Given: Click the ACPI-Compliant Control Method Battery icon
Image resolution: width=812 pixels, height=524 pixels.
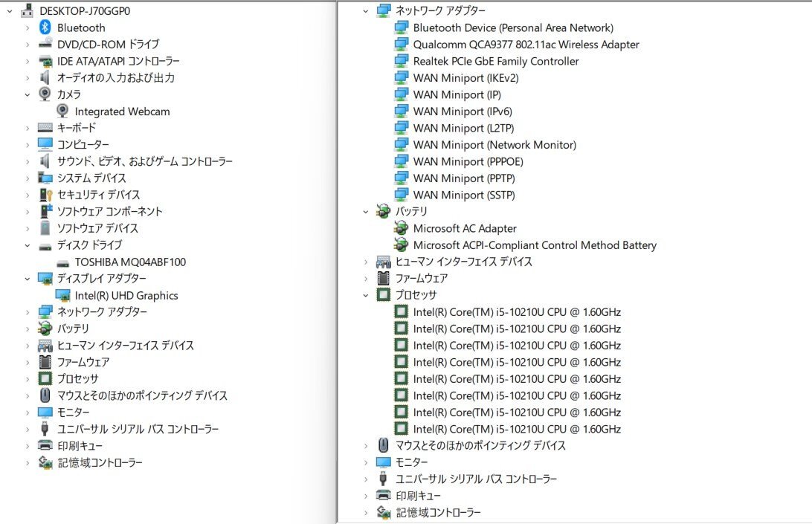Looking at the screenshot, I should click(x=401, y=245).
